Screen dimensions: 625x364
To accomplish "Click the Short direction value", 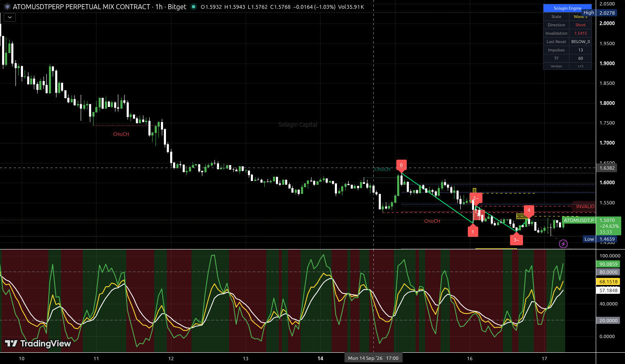I will pos(581,25).
